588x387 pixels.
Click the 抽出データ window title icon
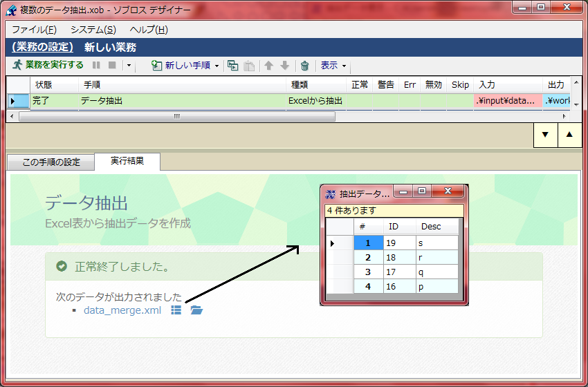(x=331, y=194)
